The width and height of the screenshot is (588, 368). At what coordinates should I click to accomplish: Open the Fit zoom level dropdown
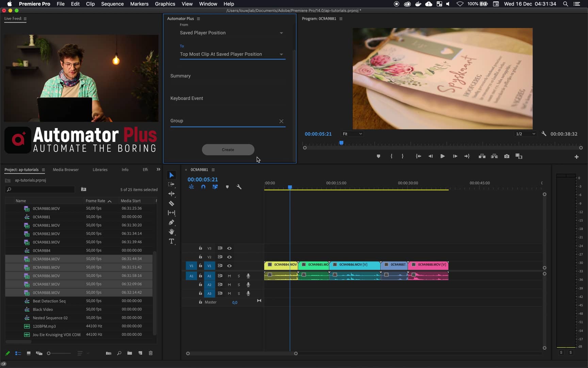[x=352, y=134]
